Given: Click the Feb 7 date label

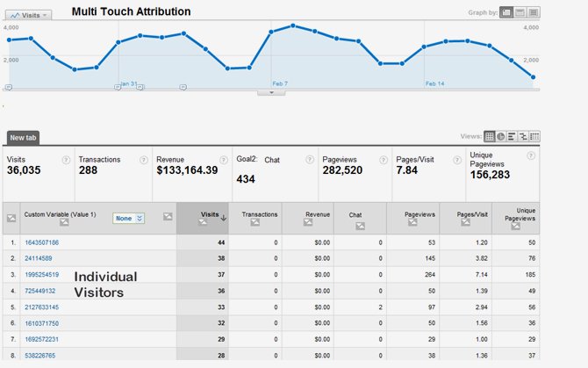Looking at the screenshot, I should pos(280,83).
